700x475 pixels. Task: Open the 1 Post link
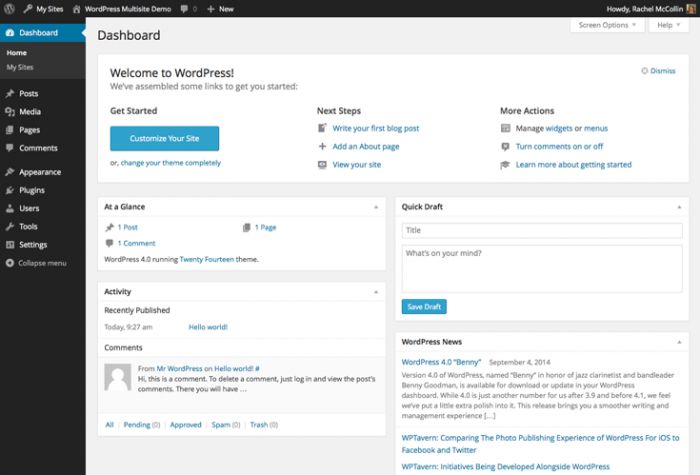tap(128, 227)
